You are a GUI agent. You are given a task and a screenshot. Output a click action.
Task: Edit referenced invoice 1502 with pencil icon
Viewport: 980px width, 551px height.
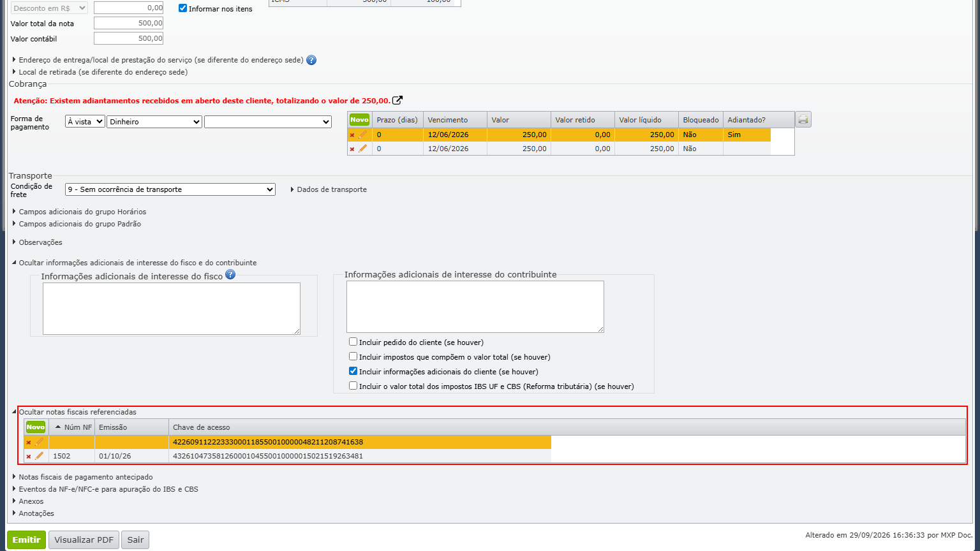tap(39, 456)
